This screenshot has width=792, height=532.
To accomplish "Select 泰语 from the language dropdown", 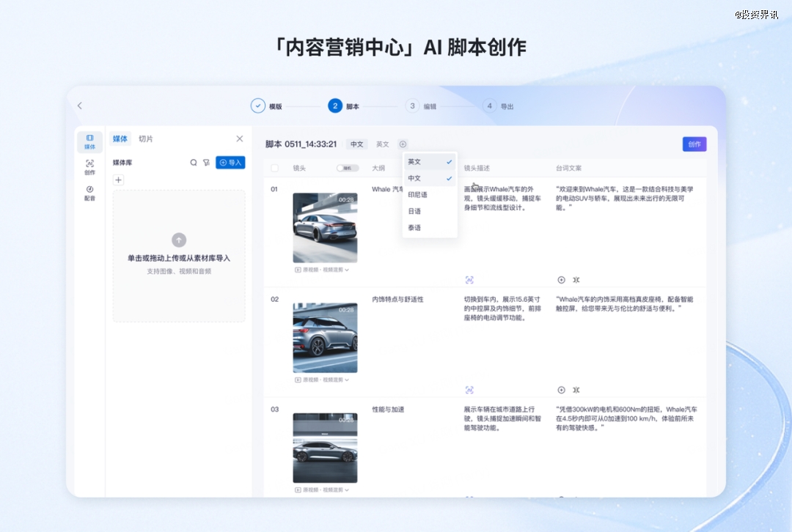I will point(430,228).
